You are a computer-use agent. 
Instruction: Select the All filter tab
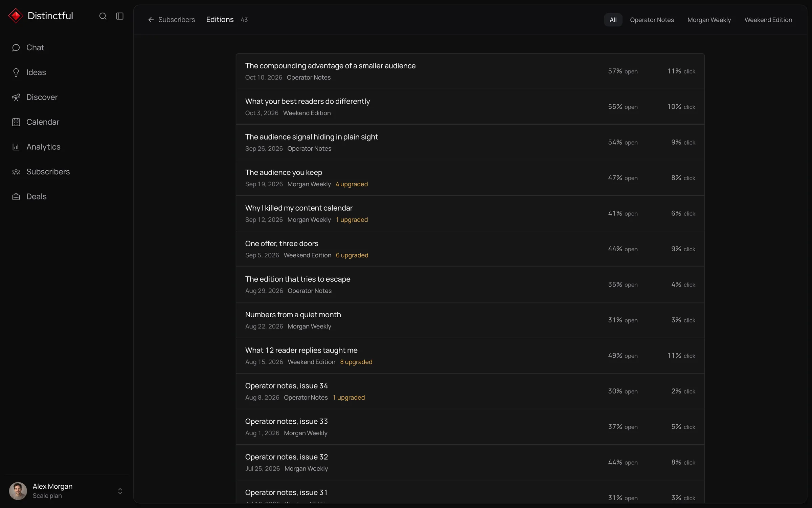[613, 20]
